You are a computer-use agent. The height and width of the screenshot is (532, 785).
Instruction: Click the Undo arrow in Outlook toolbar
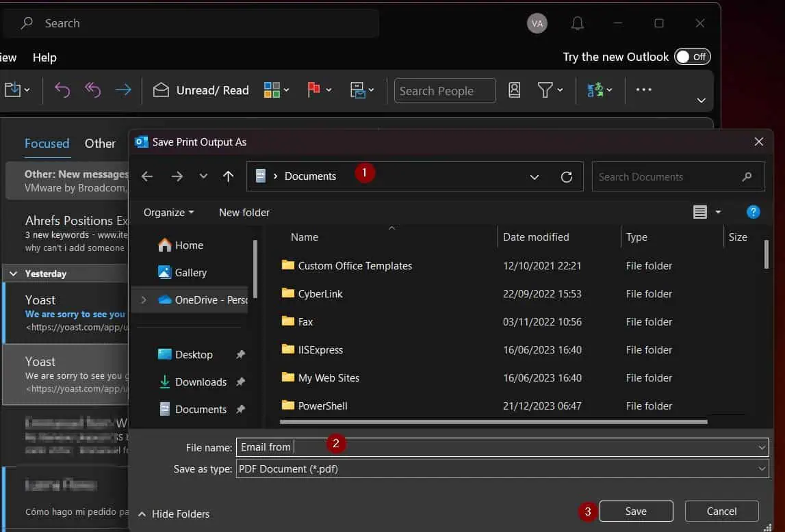[x=62, y=90]
